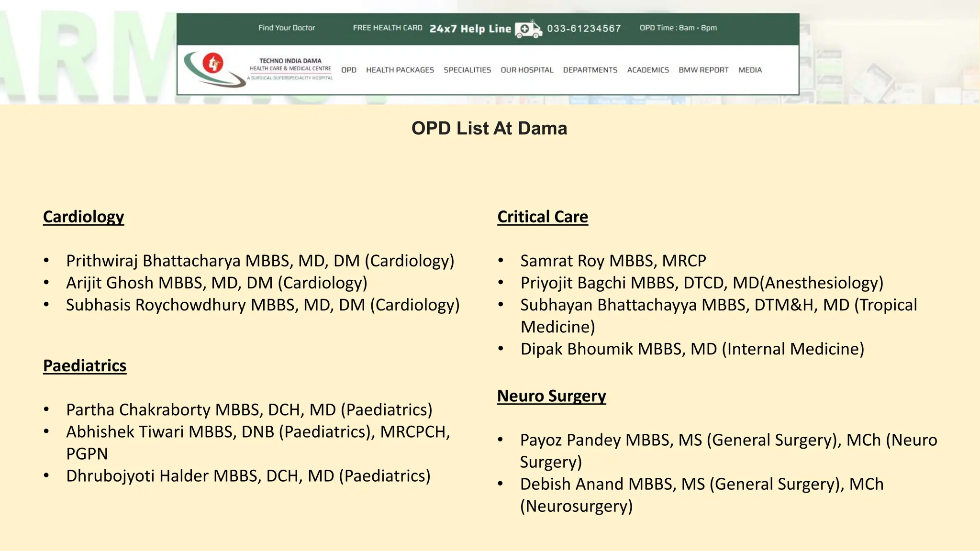Click the Cardiology heading
Screen dimensions: 980x551
83,217
